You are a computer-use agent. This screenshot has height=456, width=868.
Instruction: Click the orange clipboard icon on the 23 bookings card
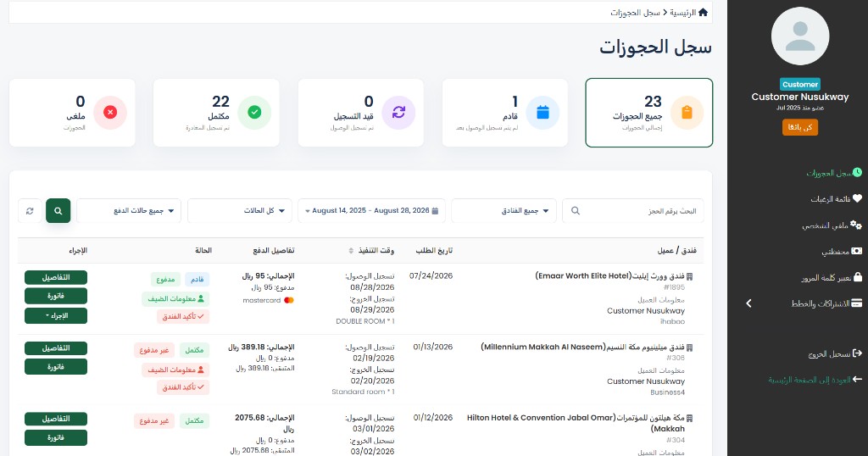pyautogui.click(x=687, y=113)
